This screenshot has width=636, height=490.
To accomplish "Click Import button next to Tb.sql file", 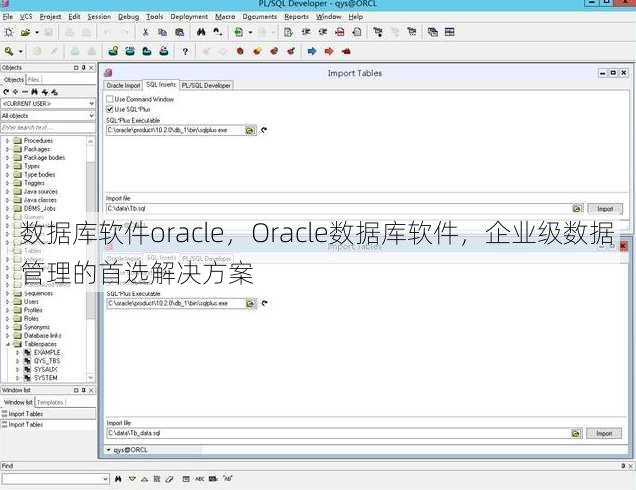I will click(x=605, y=209).
